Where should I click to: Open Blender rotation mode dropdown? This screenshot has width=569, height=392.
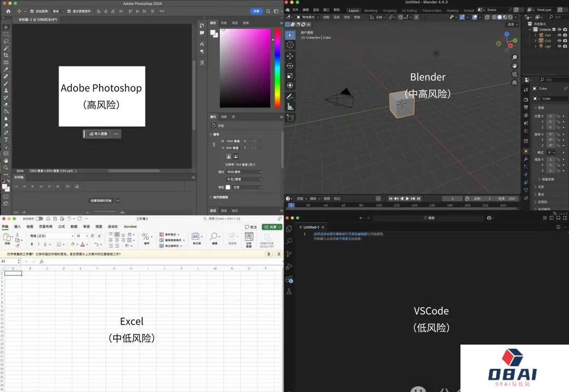[551, 152]
